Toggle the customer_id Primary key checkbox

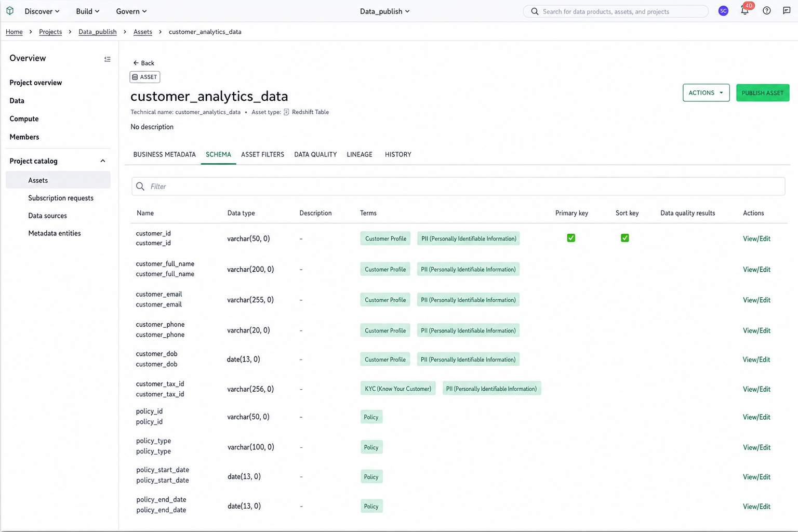pos(571,238)
